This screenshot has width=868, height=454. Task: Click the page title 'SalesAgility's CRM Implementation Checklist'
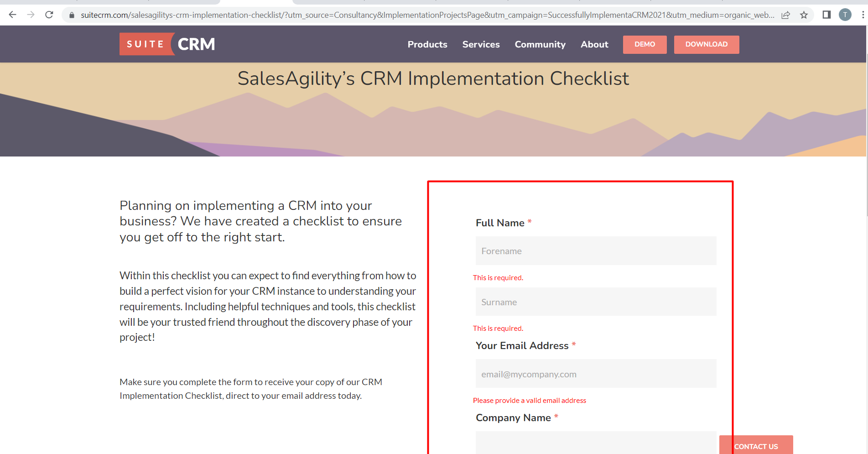(x=433, y=78)
